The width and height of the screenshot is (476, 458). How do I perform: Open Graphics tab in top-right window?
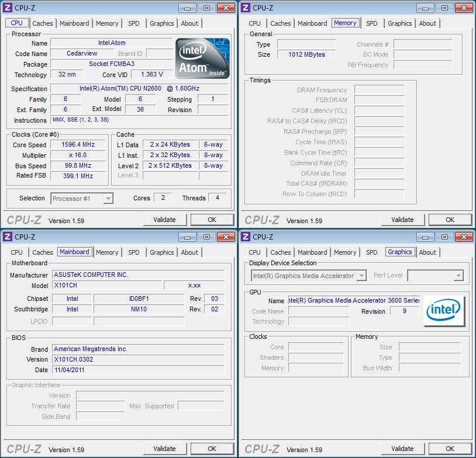pos(400,23)
